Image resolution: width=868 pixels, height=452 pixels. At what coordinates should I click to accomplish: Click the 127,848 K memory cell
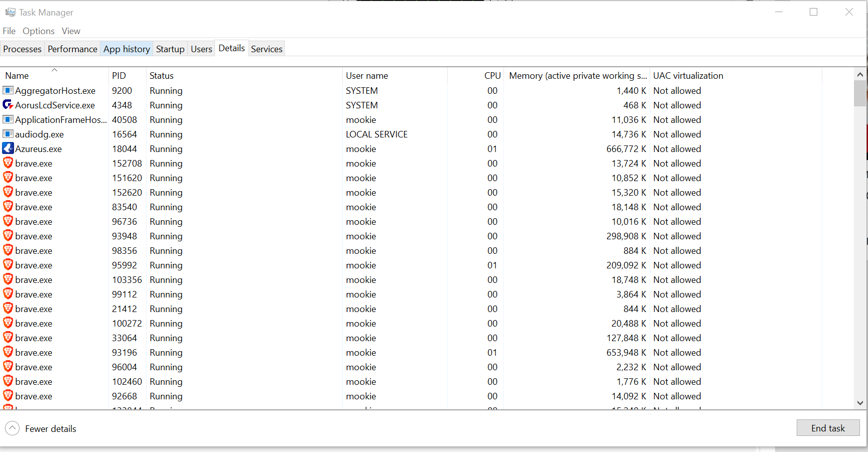[626, 338]
